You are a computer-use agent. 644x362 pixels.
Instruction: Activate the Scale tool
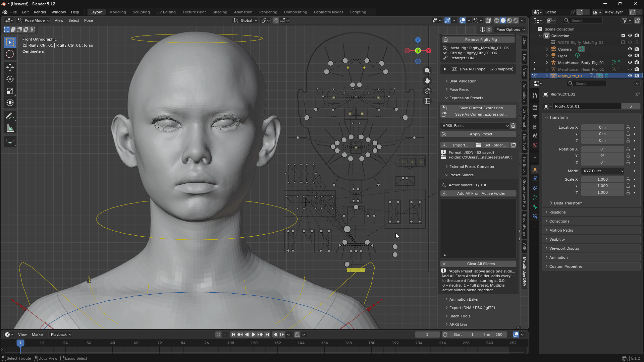10,91
